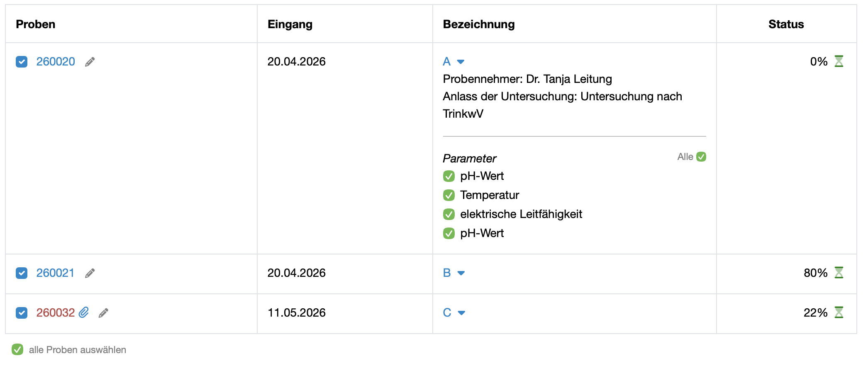Click the pencil icon next to sample 260032
The height and width of the screenshot is (368, 868).
103,313
